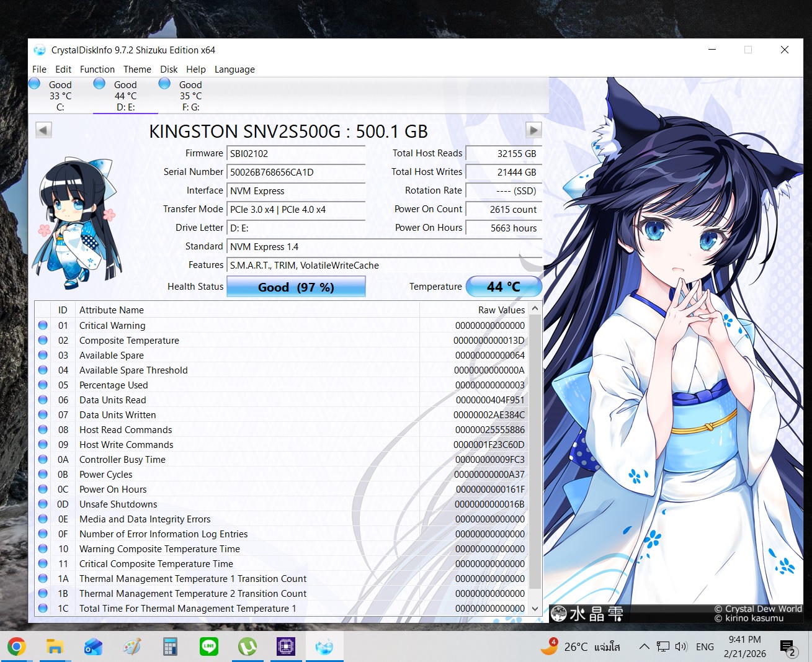The width and height of the screenshot is (812, 662).
Task: Open uTorrent from the taskbar
Action: click(x=248, y=647)
